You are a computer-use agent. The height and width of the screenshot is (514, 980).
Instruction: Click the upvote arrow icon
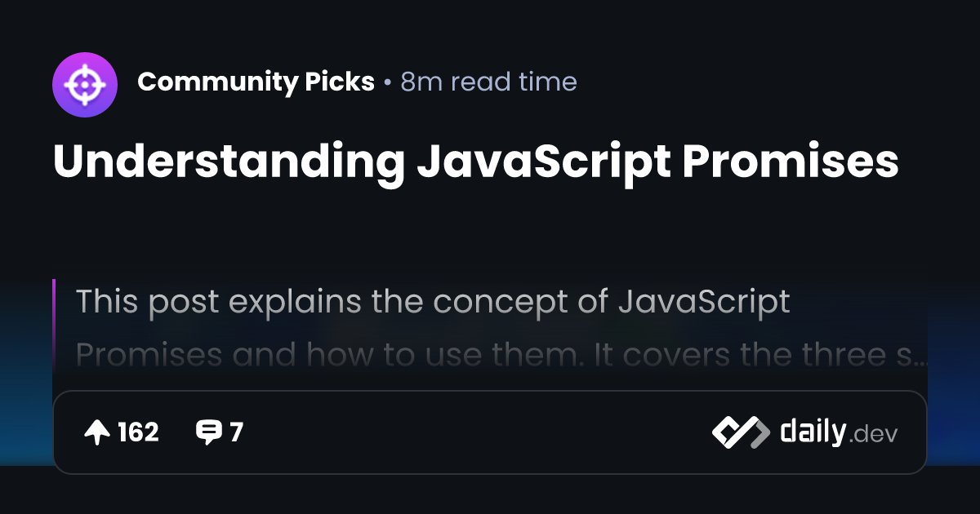97,432
